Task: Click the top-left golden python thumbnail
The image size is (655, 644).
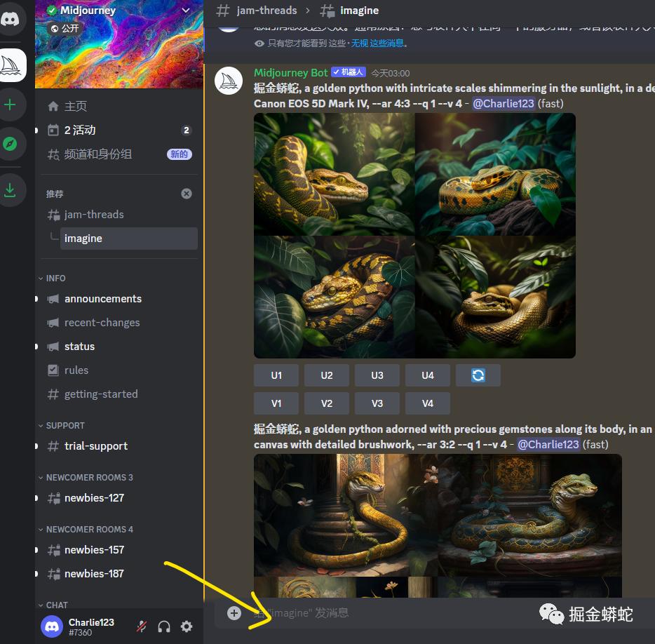Action: (x=335, y=174)
